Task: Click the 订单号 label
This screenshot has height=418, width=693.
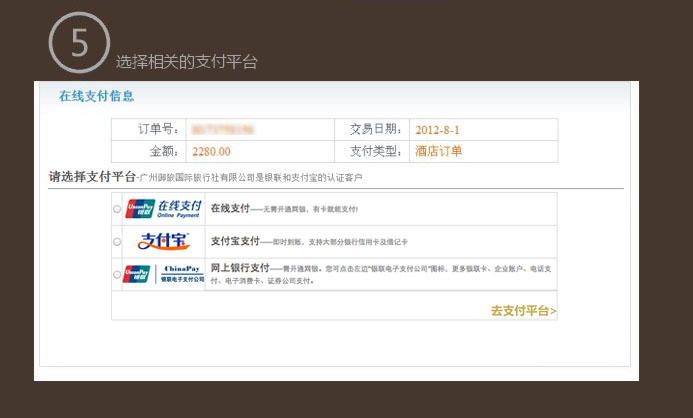Action: (159, 129)
